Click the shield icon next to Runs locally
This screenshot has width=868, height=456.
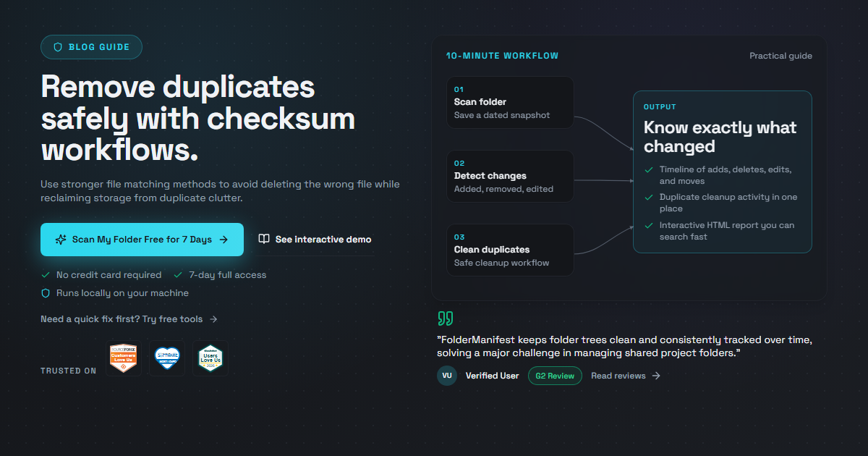pos(46,293)
